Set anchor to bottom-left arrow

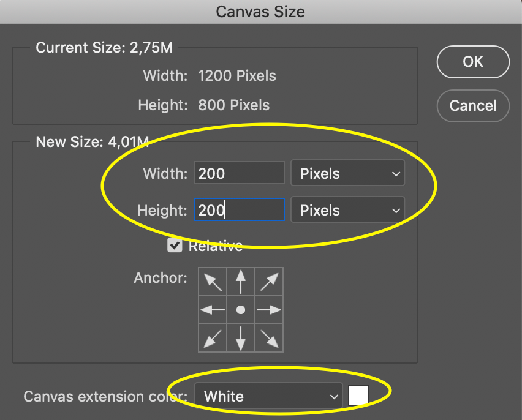[213, 338]
